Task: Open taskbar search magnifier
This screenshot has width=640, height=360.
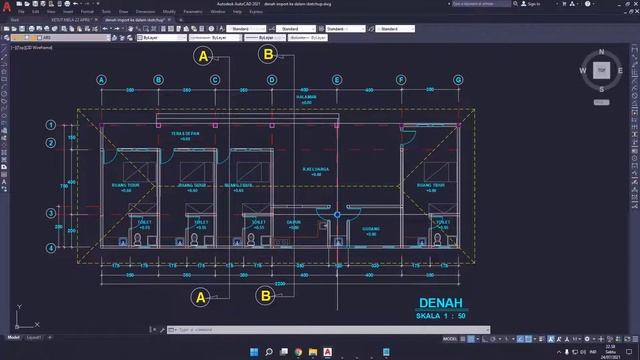Action: tap(269, 352)
